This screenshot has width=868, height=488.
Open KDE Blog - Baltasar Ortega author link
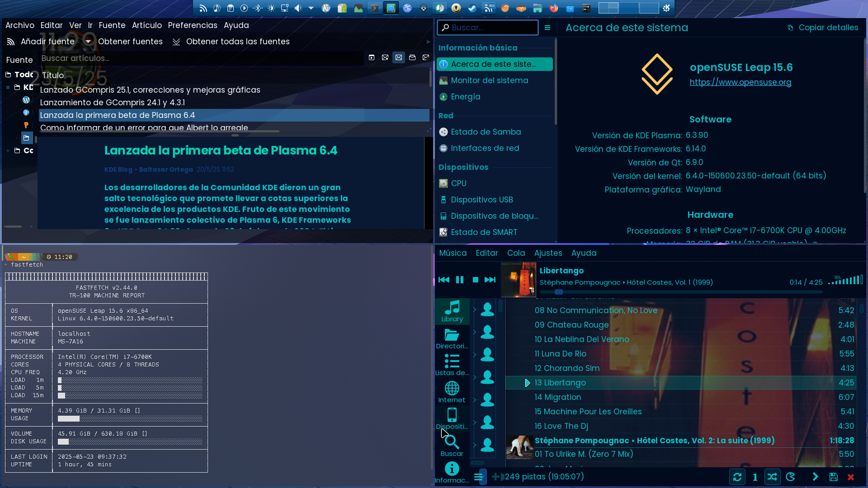[x=149, y=169]
